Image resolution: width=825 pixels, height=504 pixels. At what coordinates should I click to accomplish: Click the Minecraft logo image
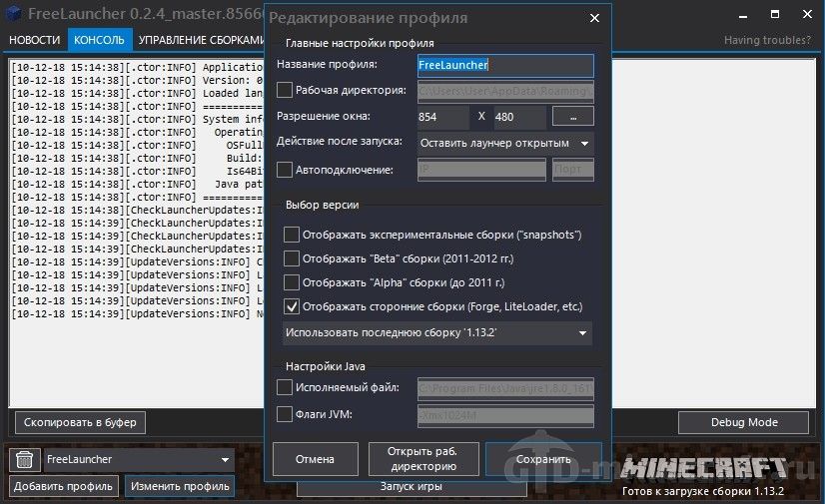click(703, 468)
